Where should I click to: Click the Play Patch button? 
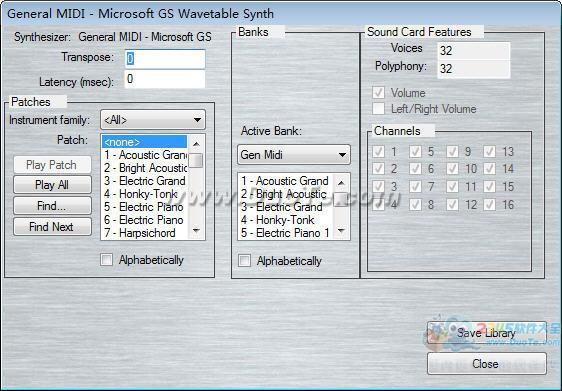(x=52, y=165)
